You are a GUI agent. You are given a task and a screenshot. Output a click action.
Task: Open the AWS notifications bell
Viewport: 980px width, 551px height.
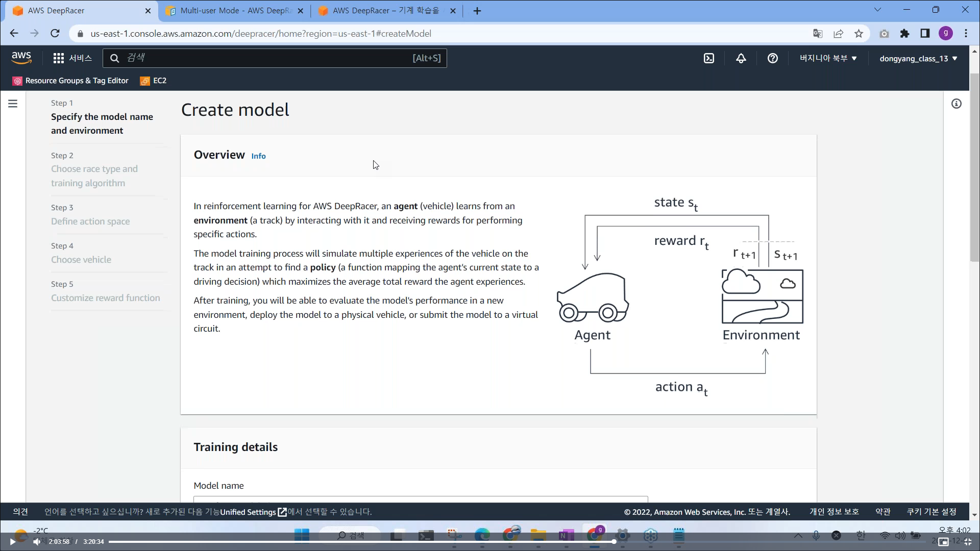tap(741, 58)
